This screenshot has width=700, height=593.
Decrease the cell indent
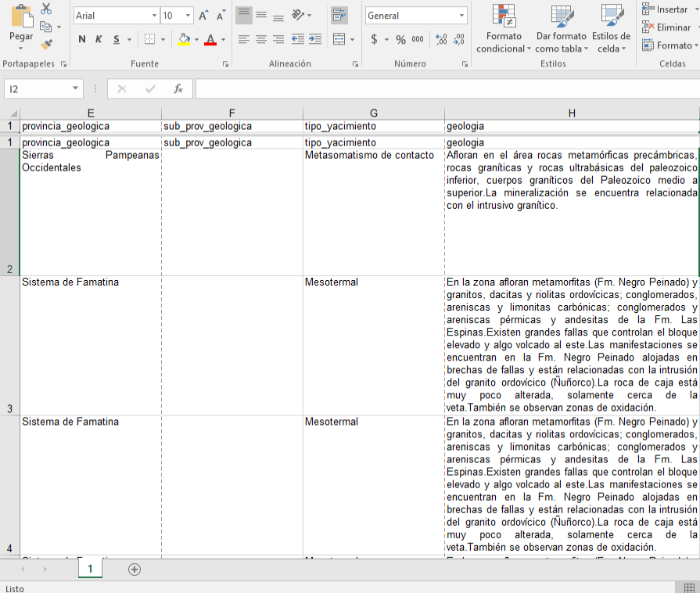click(298, 39)
